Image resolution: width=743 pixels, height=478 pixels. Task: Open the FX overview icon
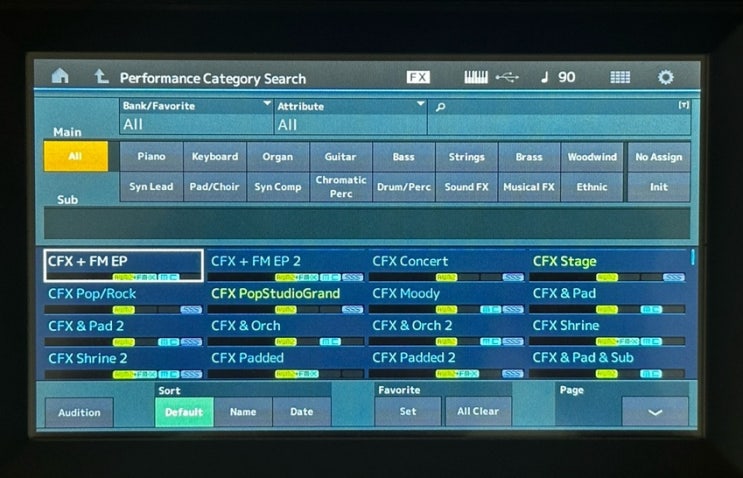(x=418, y=77)
